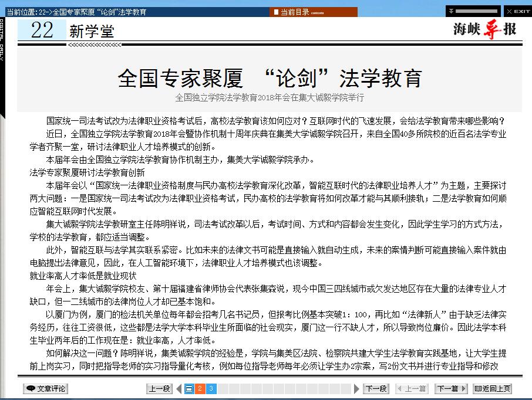Return to previous page via 返回上页
Viewport: 532px width, 400px height.
coord(493,388)
